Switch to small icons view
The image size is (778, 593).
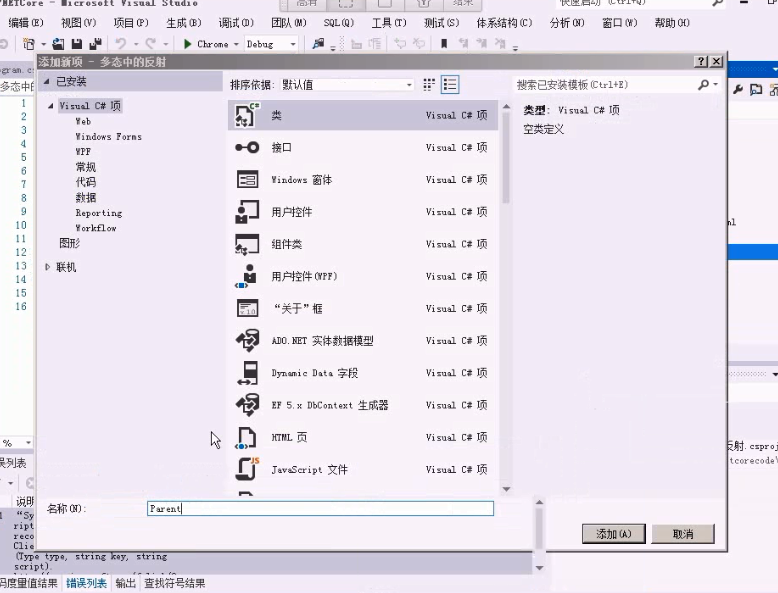[429, 84]
